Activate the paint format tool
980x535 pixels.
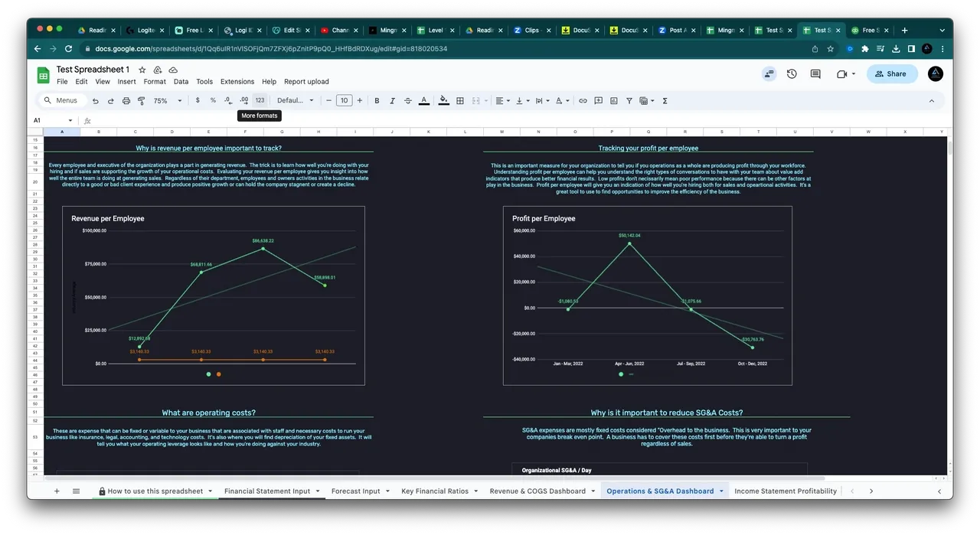tap(142, 100)
